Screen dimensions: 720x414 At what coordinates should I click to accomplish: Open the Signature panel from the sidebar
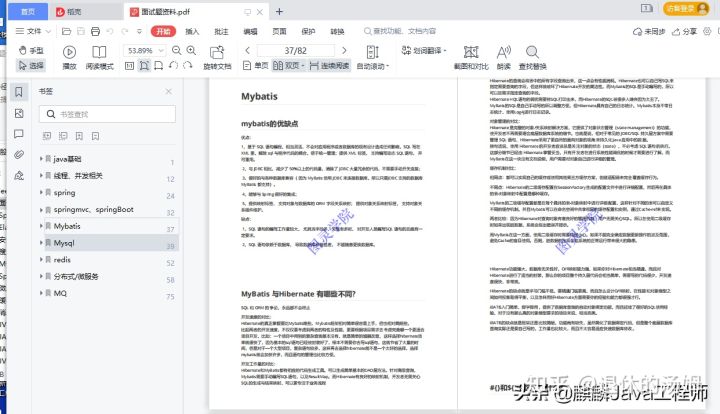coord(19,175)
